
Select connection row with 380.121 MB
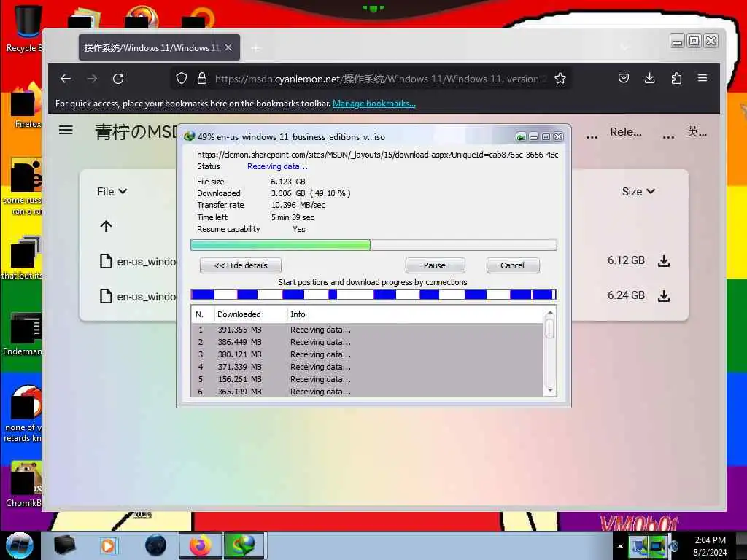[368, 354]
